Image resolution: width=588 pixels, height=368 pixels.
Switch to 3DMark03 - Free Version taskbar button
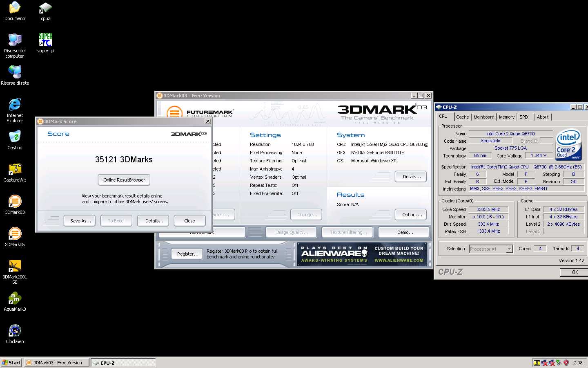click(56, 363)
